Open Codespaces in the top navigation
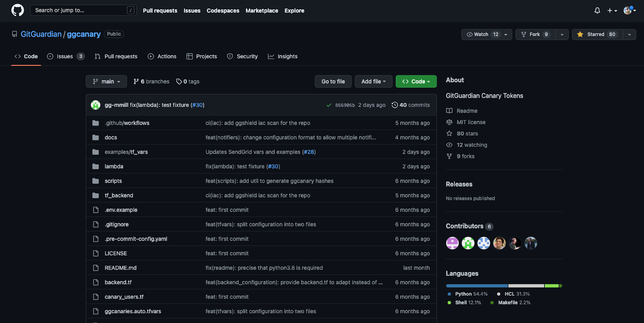This screenshot has height=323, width=644. (223, 11)
